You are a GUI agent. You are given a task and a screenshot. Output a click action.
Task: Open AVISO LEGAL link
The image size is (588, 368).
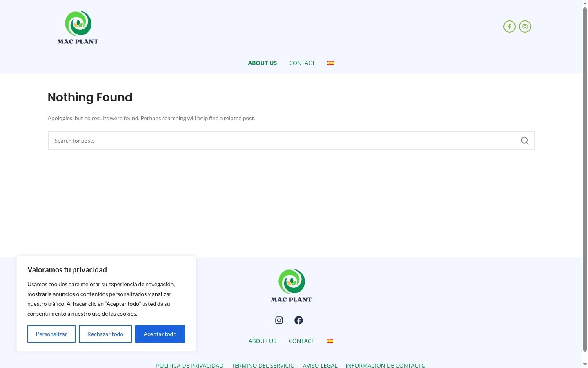click(320, 365)
